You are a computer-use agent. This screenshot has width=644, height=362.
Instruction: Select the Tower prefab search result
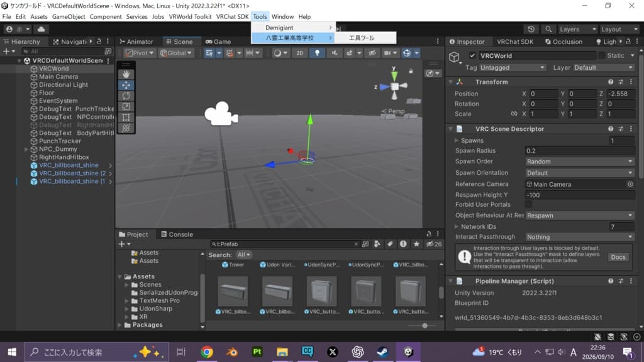click(x=233, y=265)
